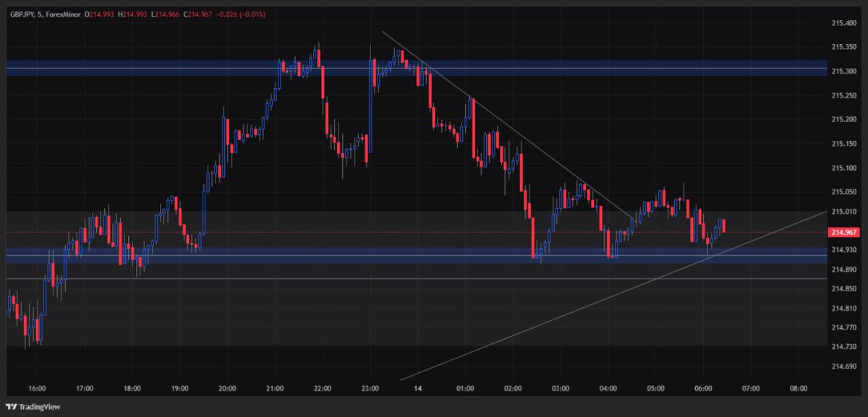Click the 02:00 time axis label
The width and height of the screenshot is (868, 417).
pyautogui.click(x=513, y=388)
